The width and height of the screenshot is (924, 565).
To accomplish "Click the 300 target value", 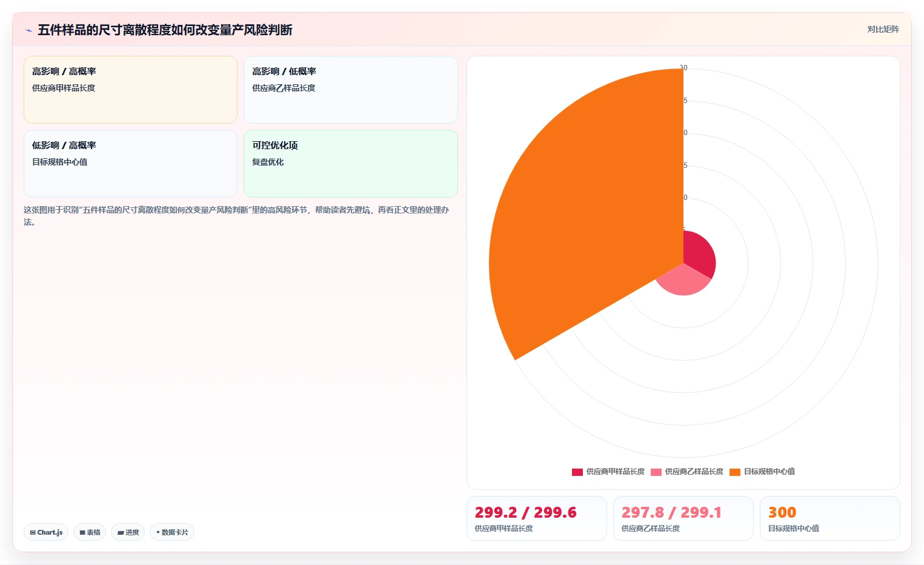I will 782,513.
